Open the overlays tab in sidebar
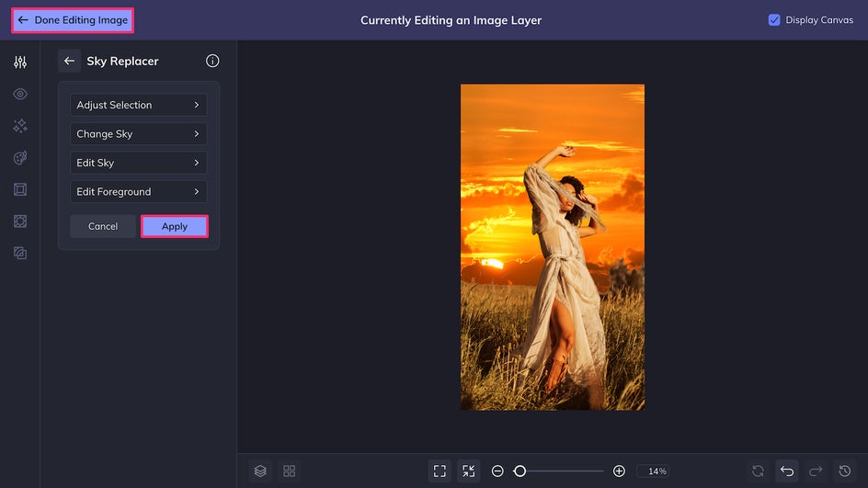The height and width of the screenshot is (488, 868). click(x=20, y=221)
